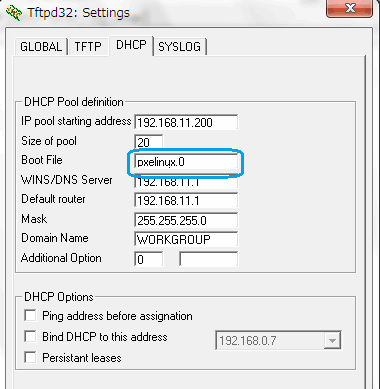Click the IP pool starting address field
Image resolution: width=380 pixels, height=389 pixels.
click(186, 122)
